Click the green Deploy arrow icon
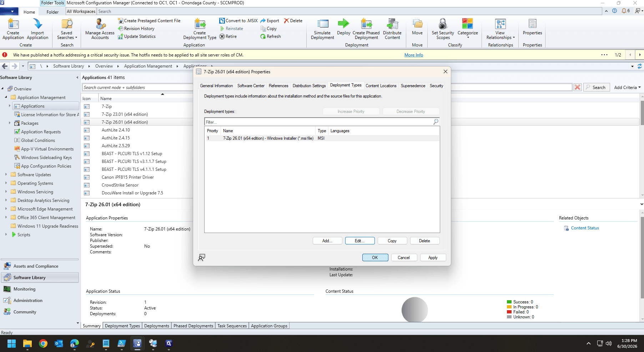The image size is (644, 352). (343, 27)
